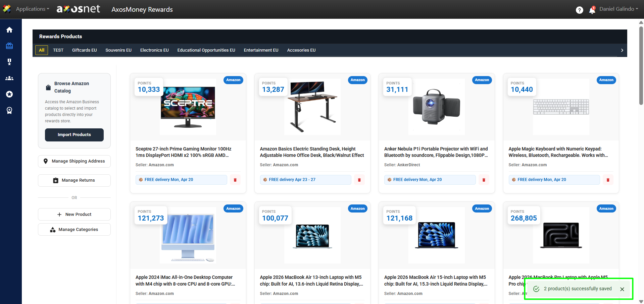The image size is (644, 304).
Task: Open the team members icon in sidebar
Action: point(9,78)
